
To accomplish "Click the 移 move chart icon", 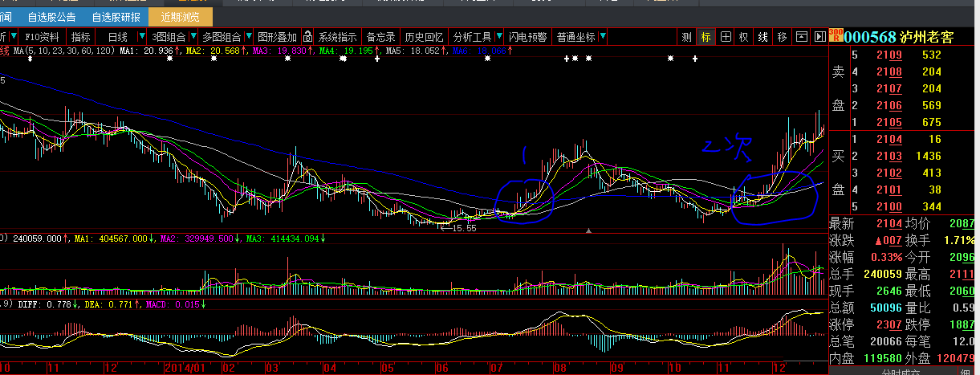I will point(782,37).
